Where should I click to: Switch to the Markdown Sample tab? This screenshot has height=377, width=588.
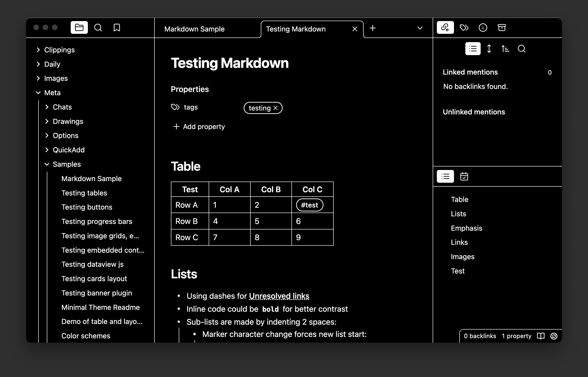tap(194, 29)
